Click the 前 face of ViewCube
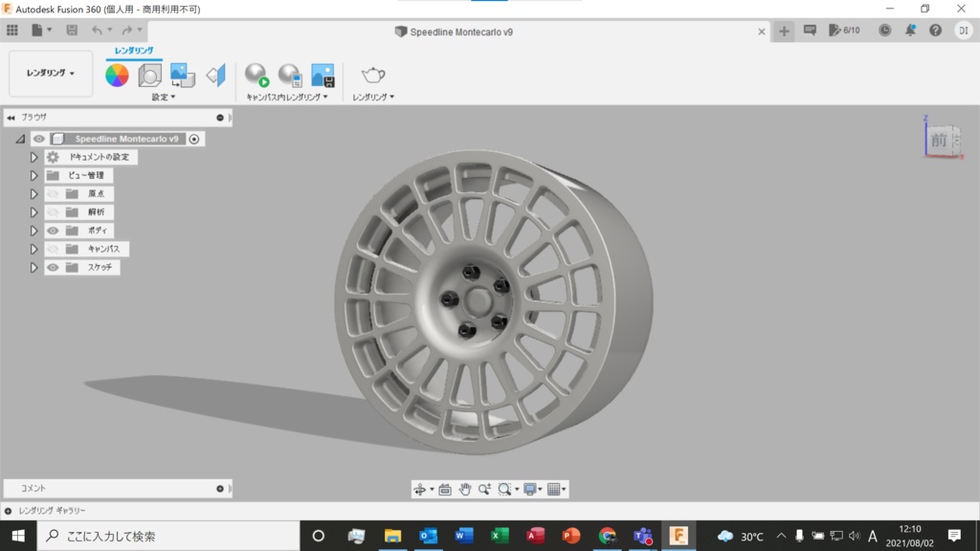The height and width of the screenshot is (551, 980). pyautogui.click(x=939, y=141)
